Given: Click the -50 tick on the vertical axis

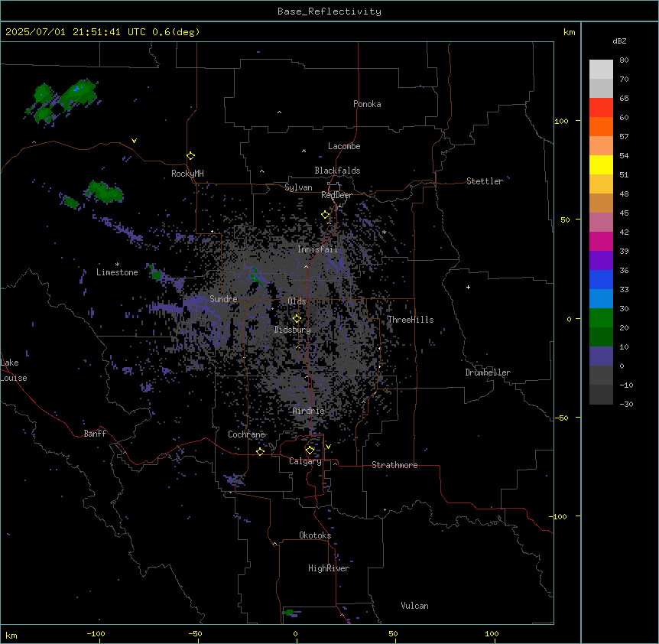Looking at the screenshot, I should point(562,418).
